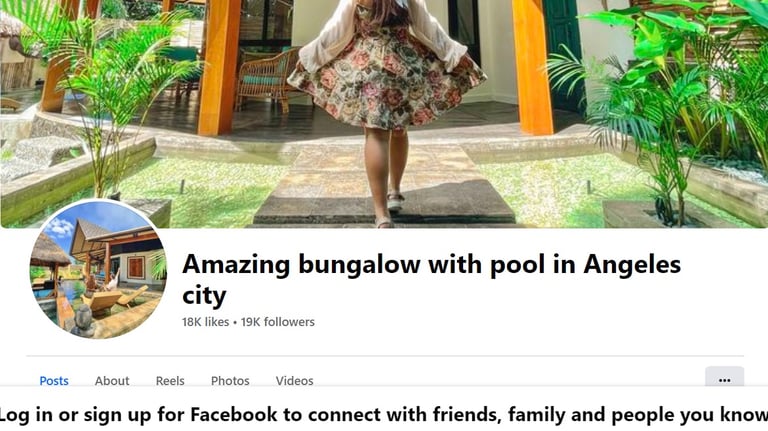Click the orange wooden pillar beside the wicker chair
This screenshot has width=768, height=431.
point(219,68)
